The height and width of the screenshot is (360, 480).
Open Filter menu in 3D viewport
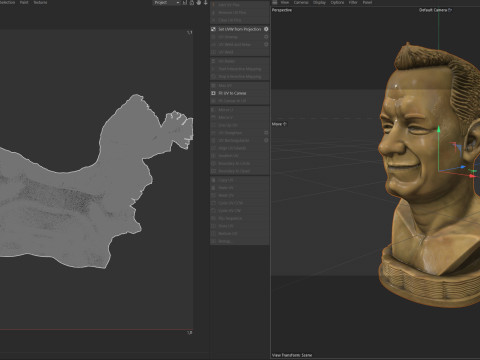(x=353, y=2)
